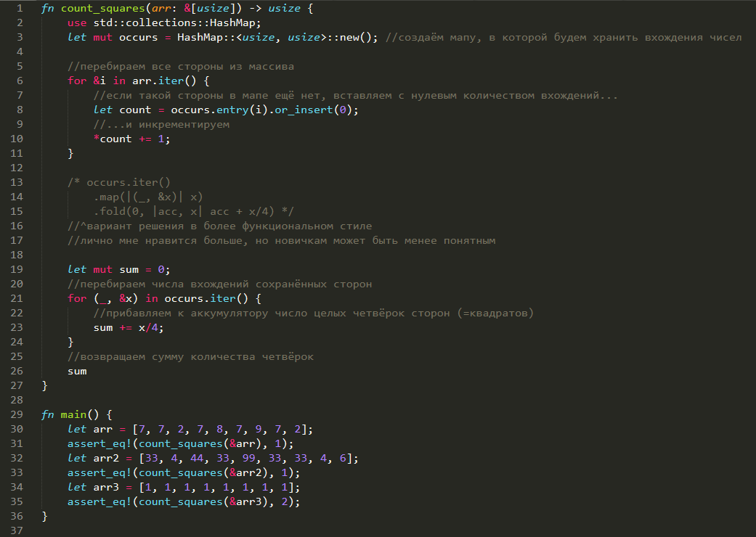Click the 'occurs' variable declaration on line 3
The height and width of the screenshot is (537, 756).
(x=139, y=37)
